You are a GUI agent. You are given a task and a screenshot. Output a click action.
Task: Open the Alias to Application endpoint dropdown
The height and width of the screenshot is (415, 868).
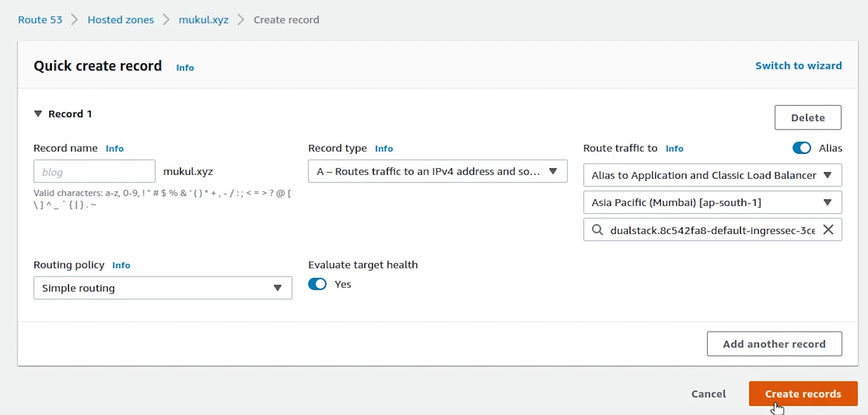click(712, 175)
